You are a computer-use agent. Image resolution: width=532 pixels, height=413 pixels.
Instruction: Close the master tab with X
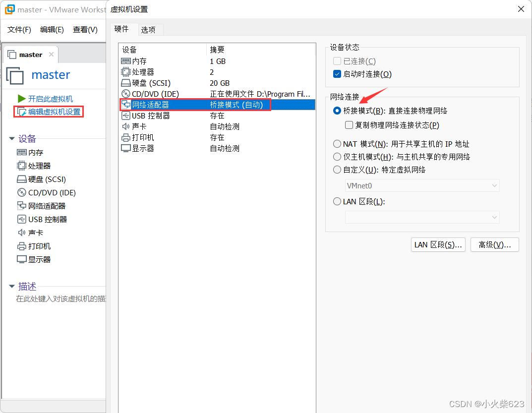tap(51, 55)
